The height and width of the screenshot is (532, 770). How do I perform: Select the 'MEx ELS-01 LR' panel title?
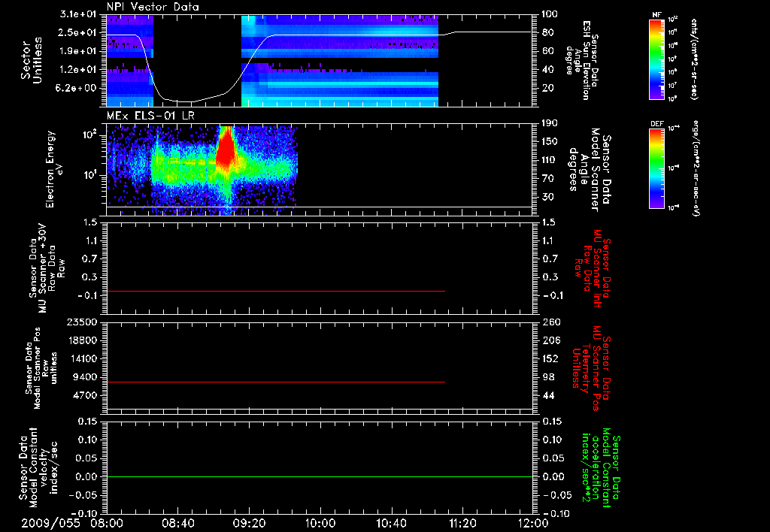[x=150, y=116]
